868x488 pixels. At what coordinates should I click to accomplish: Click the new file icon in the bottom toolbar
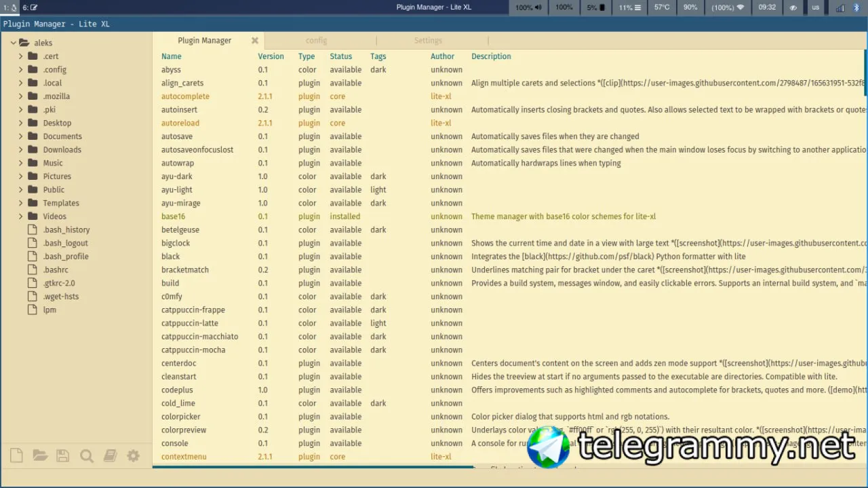tap(16, 456)
